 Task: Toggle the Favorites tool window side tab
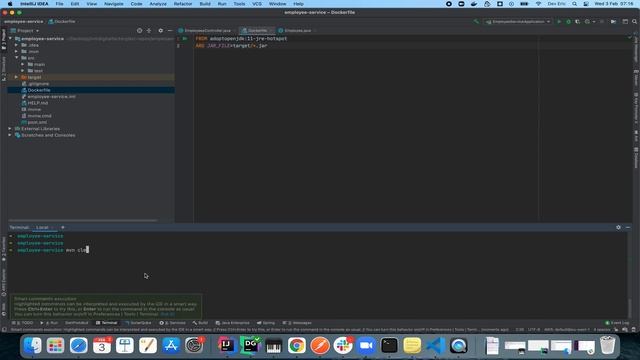(4, 249)
